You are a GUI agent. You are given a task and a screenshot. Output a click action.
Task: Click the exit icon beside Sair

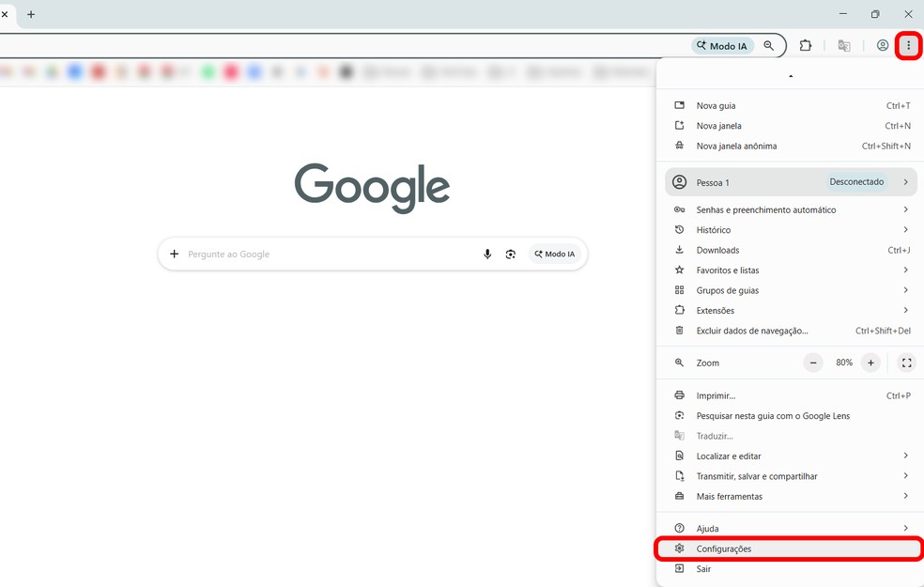pos(680,568)
